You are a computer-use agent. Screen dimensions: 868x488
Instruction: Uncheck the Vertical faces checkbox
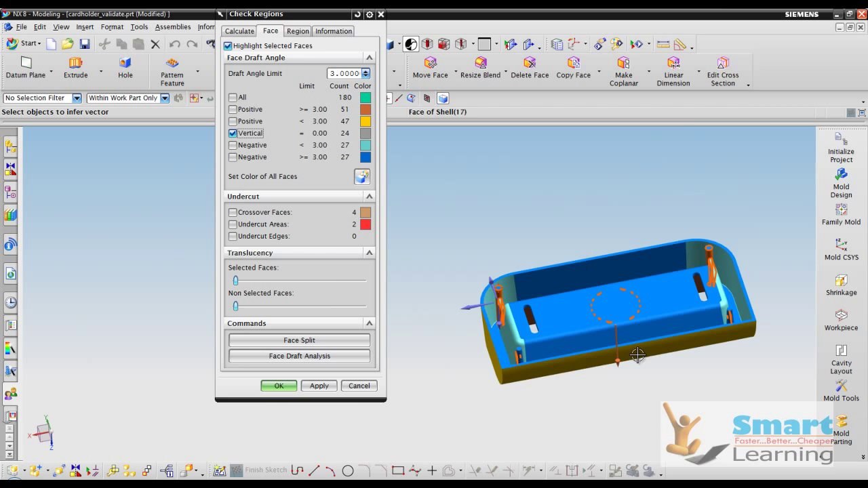click(233, 134)
